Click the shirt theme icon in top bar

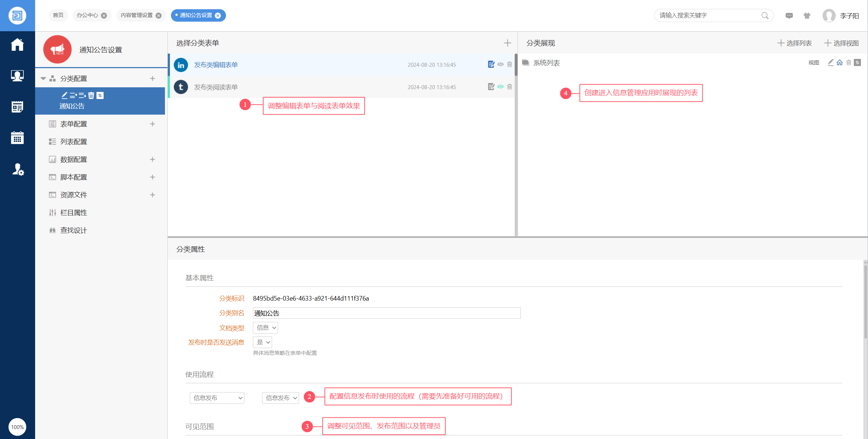tap(807, 16)
